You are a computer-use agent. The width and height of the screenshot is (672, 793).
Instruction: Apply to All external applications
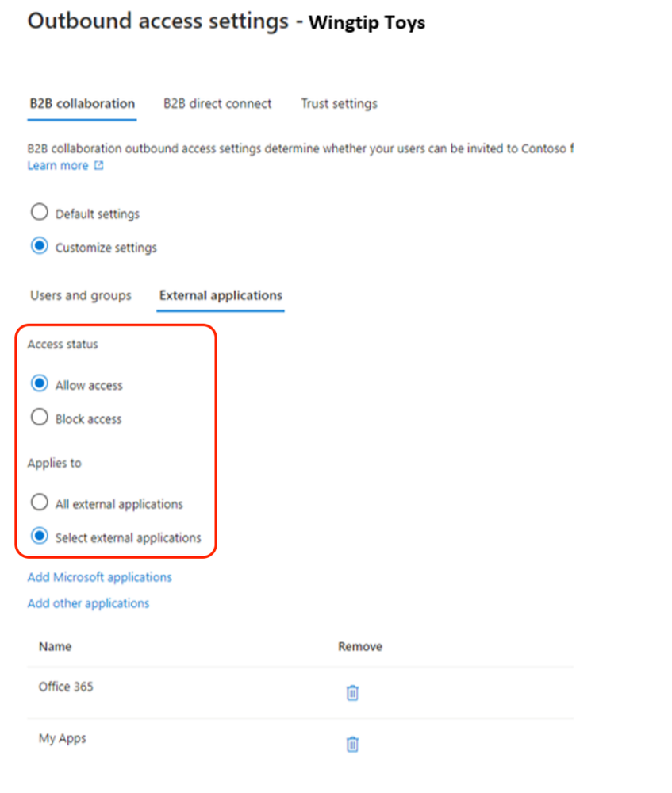coord(40,502)
